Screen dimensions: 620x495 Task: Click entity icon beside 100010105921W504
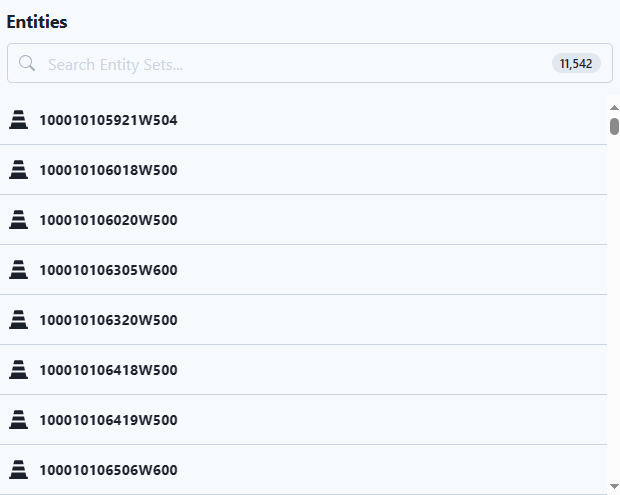pyautogui.click(x=19, y=120)
